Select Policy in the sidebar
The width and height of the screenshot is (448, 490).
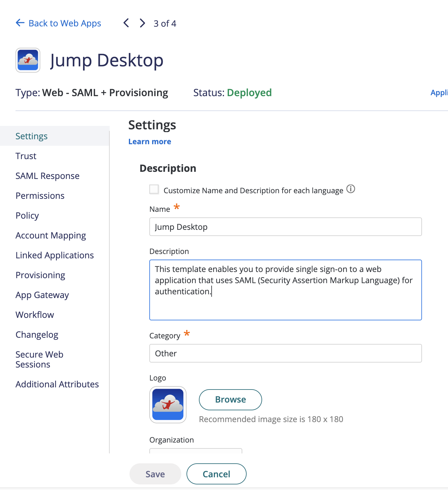27,216
